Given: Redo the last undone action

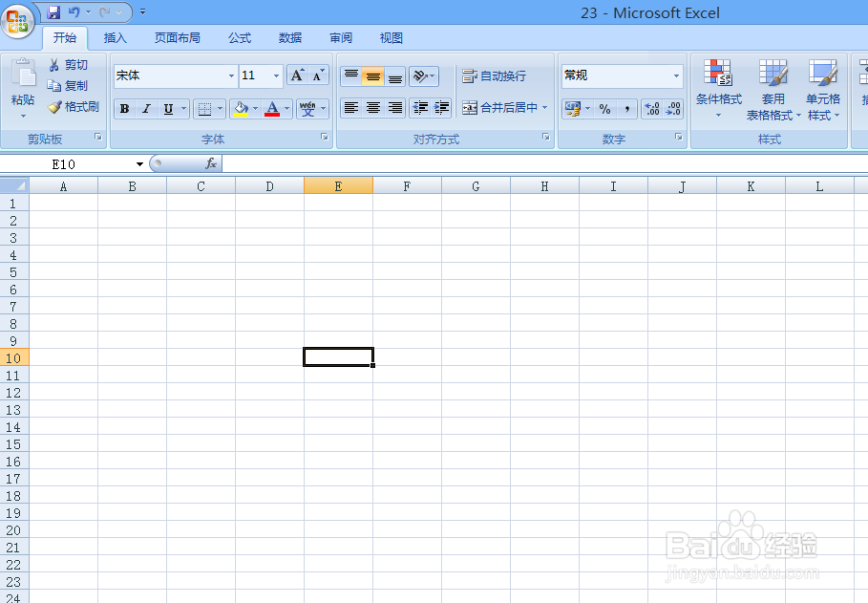Looking at the screenshot, I should (105, 11).
